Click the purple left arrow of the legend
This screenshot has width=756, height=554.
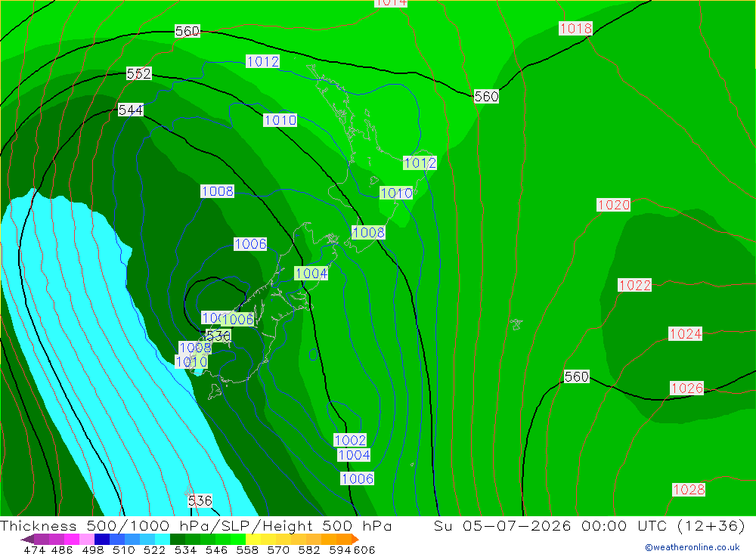pyautogui.click(x=27, y=539)
